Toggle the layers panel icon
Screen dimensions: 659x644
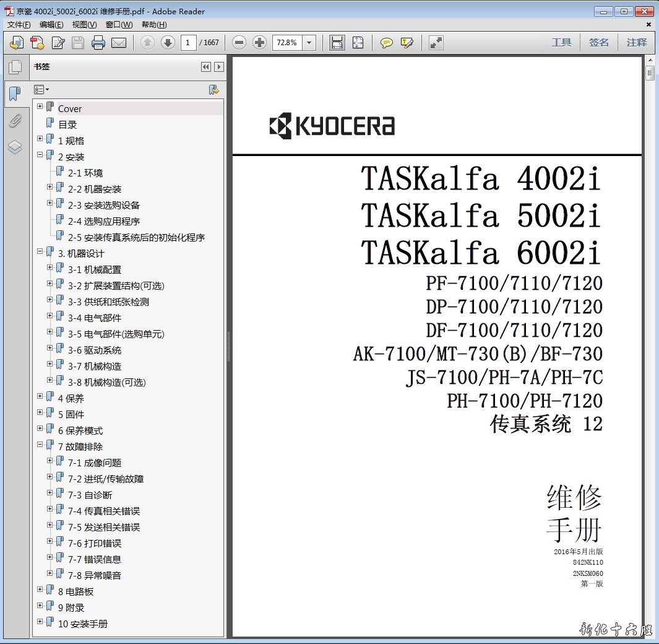coord(15,147)
